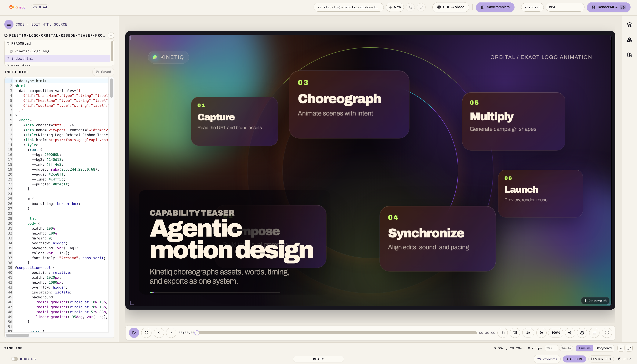Collapse the project folder in file tree

pos(54,35)
